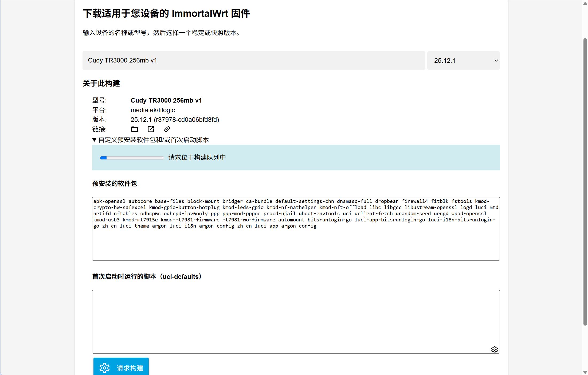This screenshot has height=375, width=588.
Task: Click the scrollbar down arrow
Action: [585, 372]
